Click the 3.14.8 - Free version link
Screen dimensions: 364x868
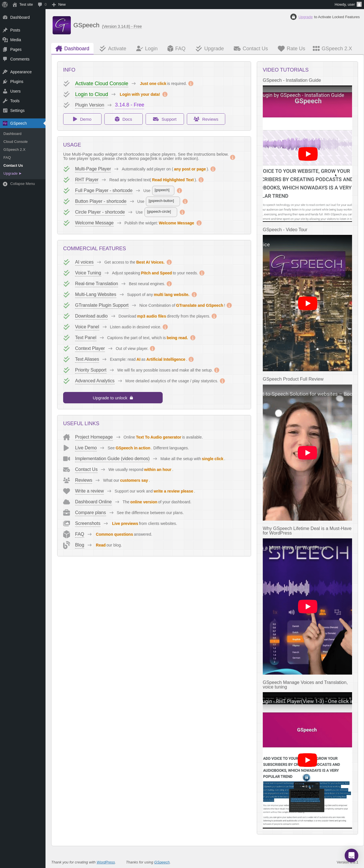click(130, 105)
